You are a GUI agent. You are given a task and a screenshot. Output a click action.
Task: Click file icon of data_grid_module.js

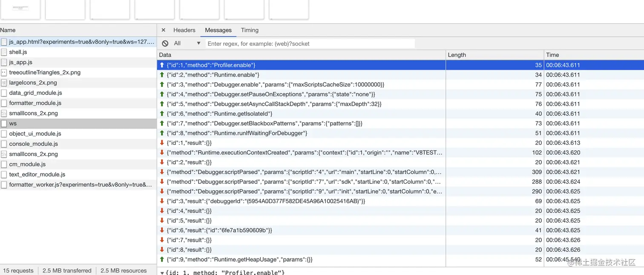click(x=4, y=93)
